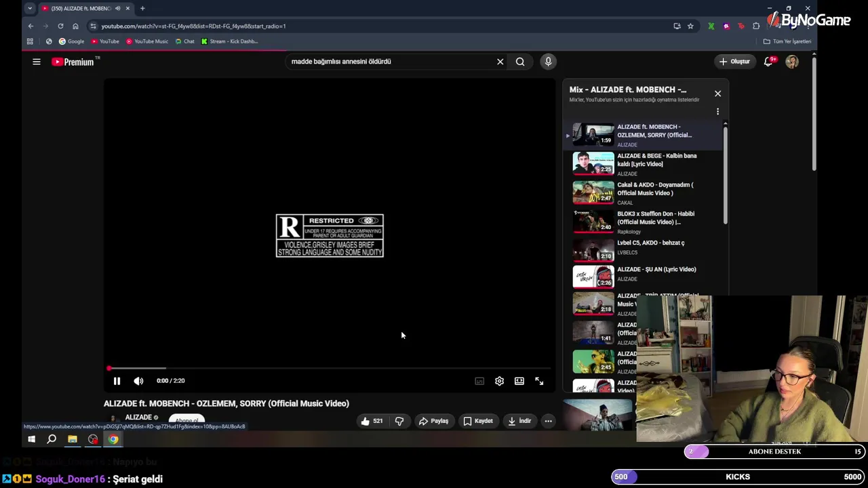Image resolution: width=868 pixels, height=488 pixels.
Task: Play ALIZADE - ŞU AN Lyric Video
Action: tap(642, 277)
